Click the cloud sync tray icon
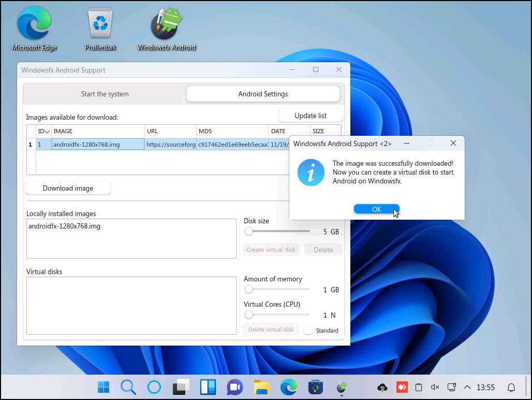532x400 pixels. [382, 388]
